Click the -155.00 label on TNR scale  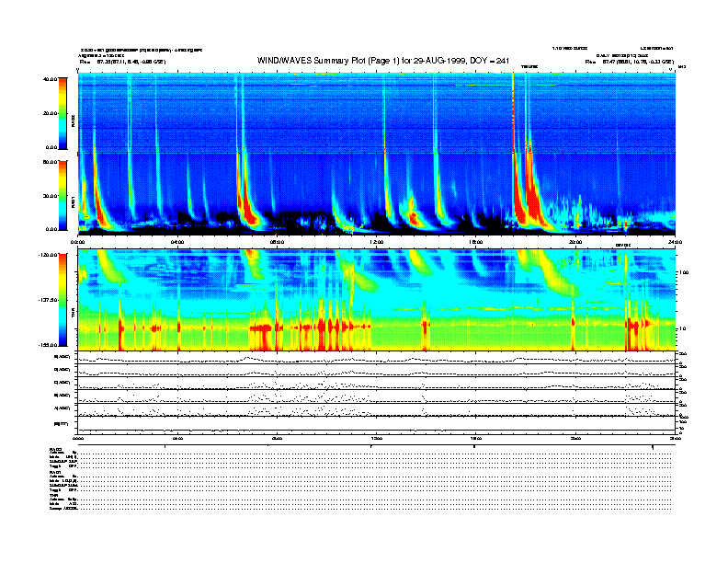coord(48,345)
